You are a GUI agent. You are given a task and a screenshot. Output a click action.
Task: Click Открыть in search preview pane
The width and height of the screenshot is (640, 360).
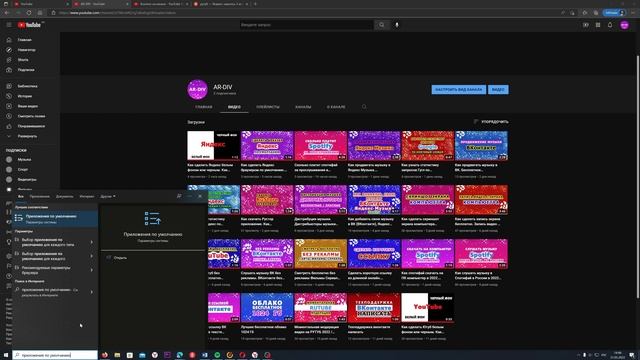tap(120, 258)
